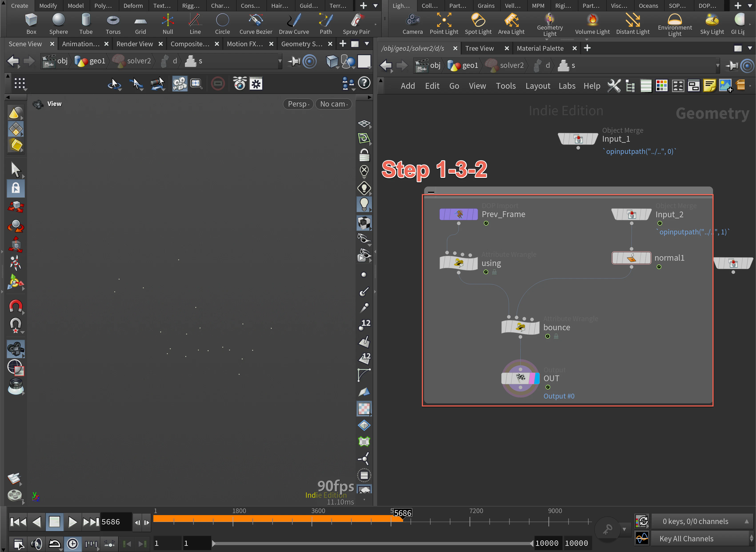Open the viewport help button
Screen dimensions: 756x552
click(x=364, y=83)
